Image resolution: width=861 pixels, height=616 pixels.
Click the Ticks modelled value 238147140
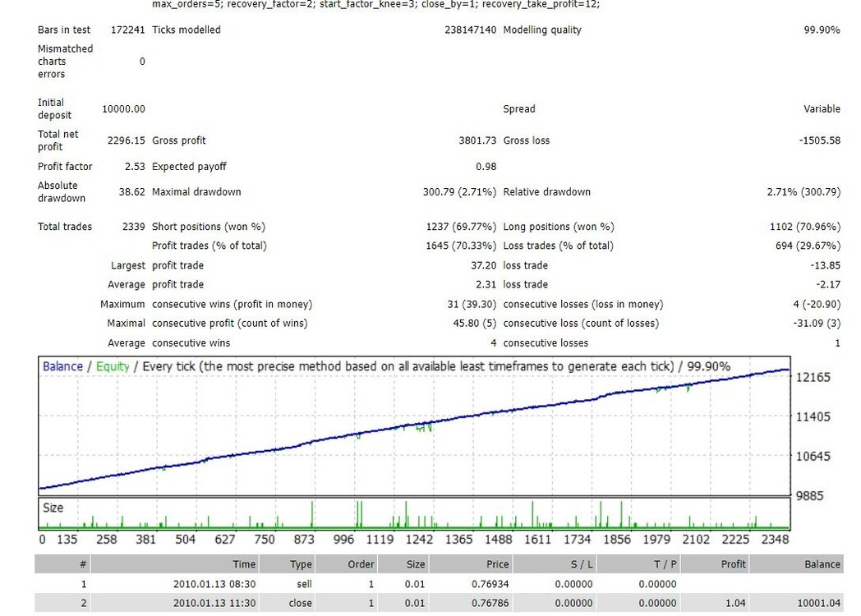(x=470, y=30)
